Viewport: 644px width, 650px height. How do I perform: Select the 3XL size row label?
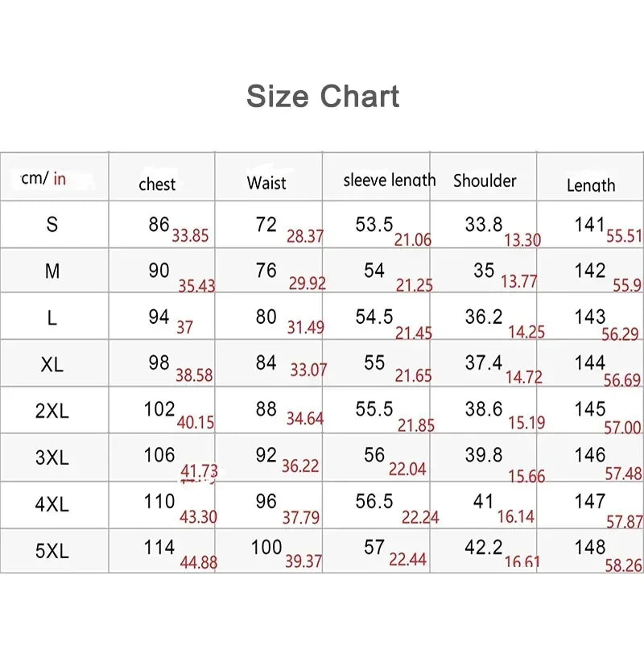click(52, 458)
